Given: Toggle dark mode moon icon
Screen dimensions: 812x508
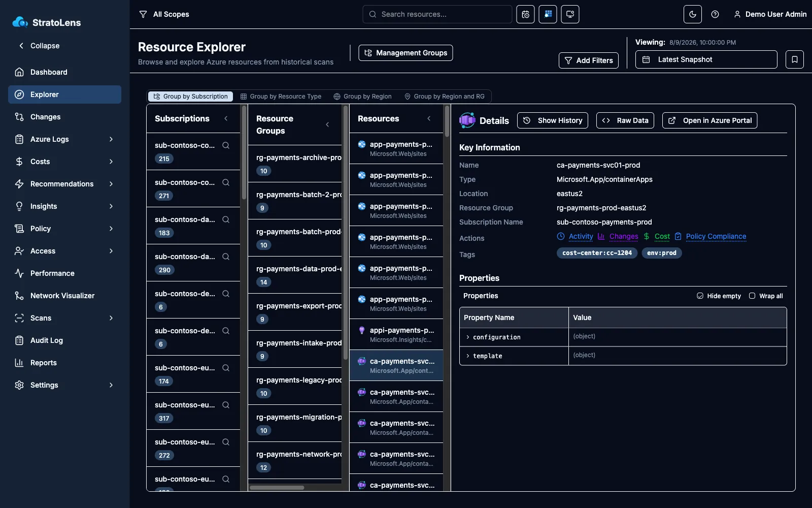Looking at the screenshot, I should (693, 14).
